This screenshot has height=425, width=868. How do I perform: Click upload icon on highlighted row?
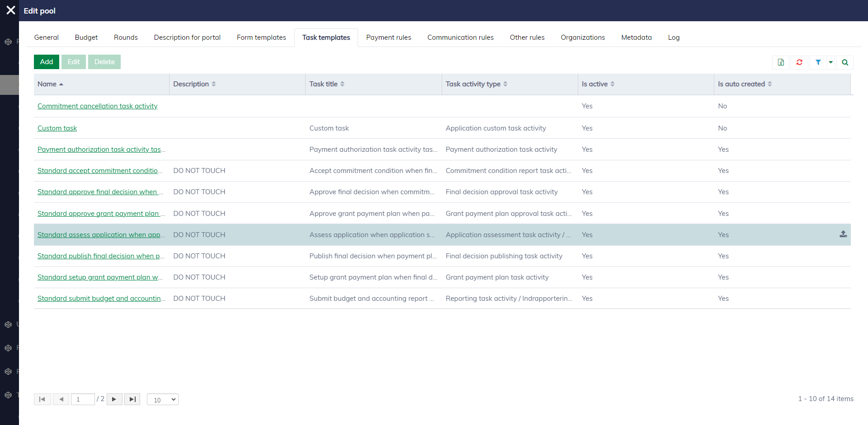[x=843, y=234]
